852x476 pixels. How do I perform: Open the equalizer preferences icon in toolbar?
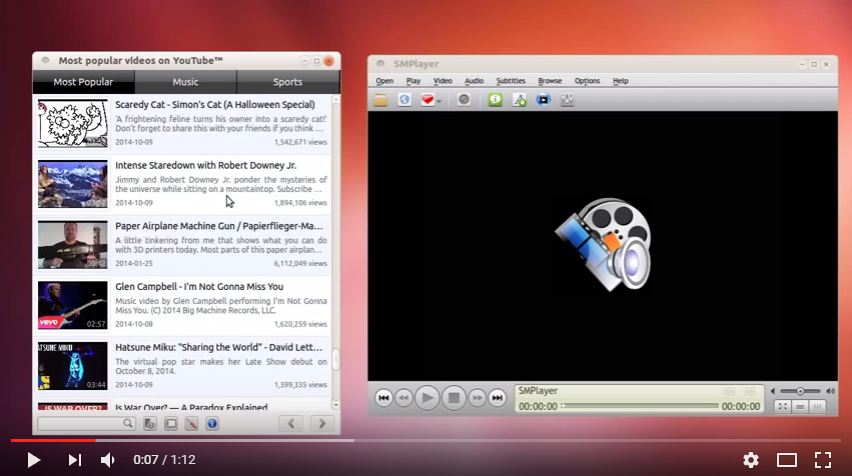pos(568,99)
